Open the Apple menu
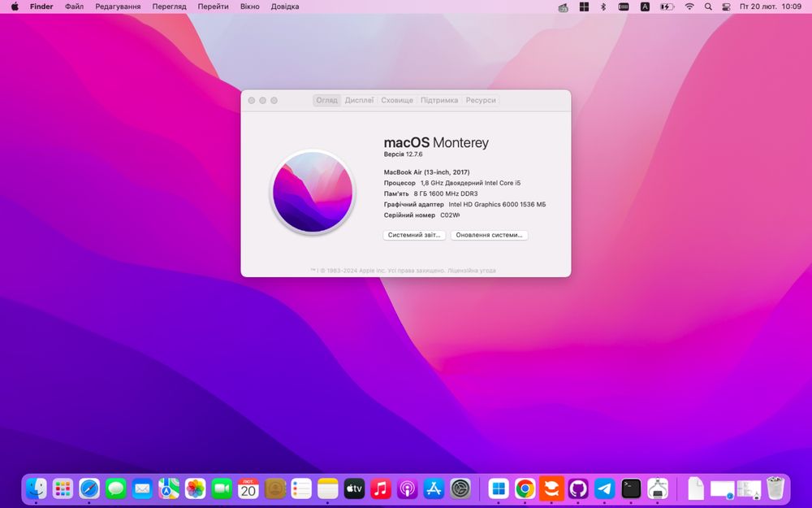This screenshot has width=812, height=508. pyautogui.click(x=15, y=7)
